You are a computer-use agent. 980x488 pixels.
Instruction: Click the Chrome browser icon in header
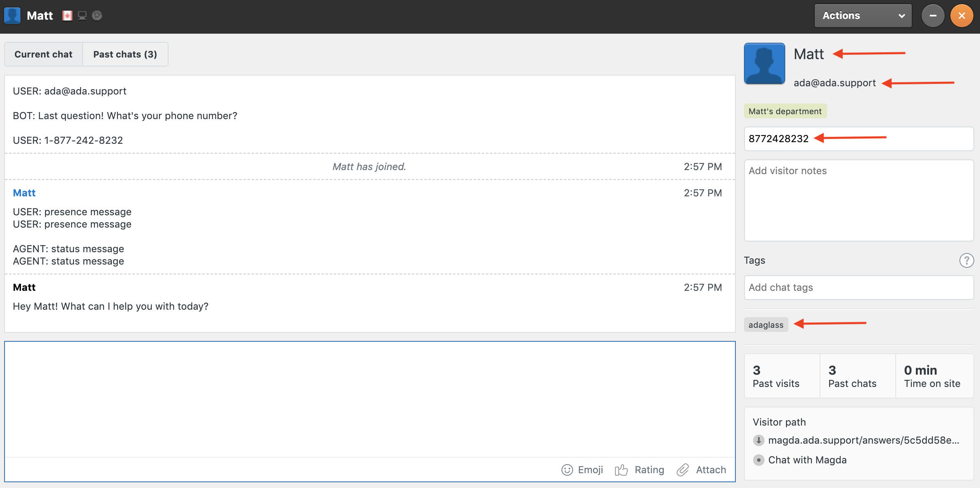(97, 16)
